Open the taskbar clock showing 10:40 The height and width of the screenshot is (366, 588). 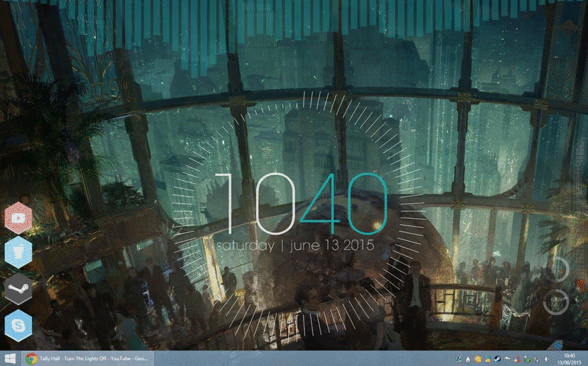coord(569,359)
